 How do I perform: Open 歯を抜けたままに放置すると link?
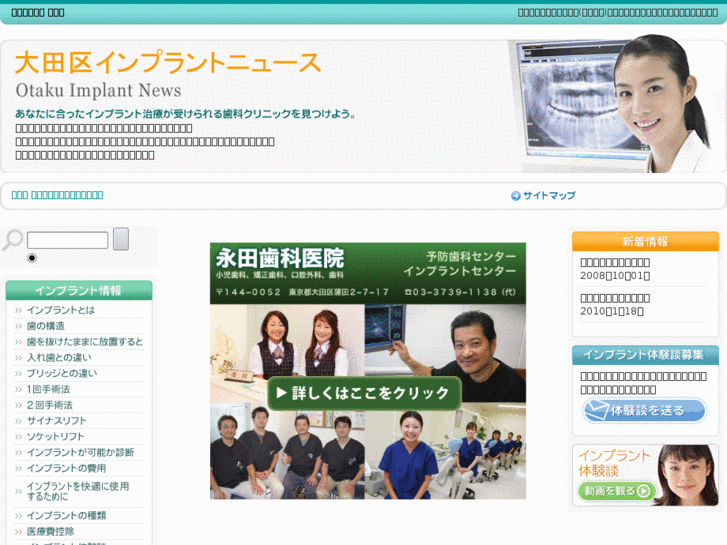(x=85, y=341)
